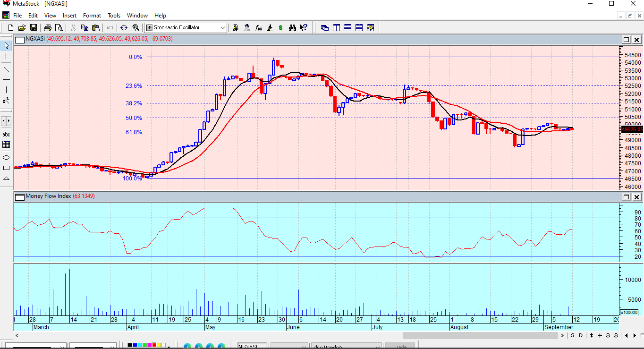Open Print Preview from the toolbar
This screenshot has height=349, width=644.
[59, 27]
